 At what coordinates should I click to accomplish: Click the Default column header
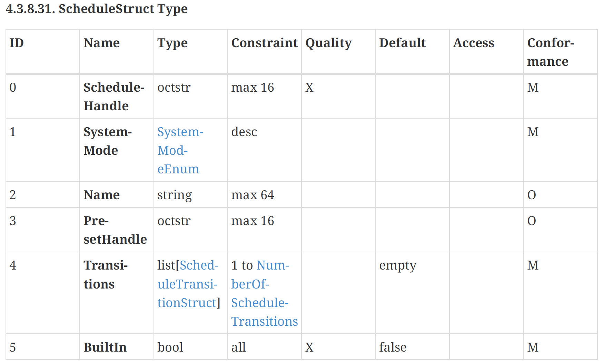[402, 43]
